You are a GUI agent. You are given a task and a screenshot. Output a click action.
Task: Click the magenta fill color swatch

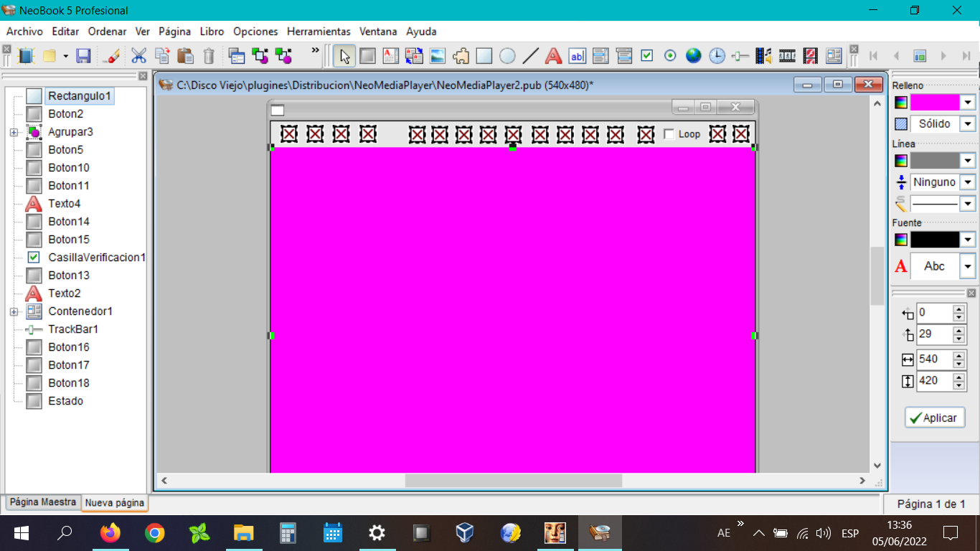935,103
